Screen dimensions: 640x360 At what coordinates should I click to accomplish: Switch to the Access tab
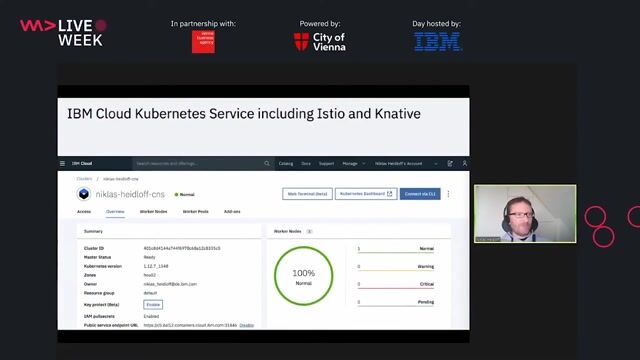(84, 211)
